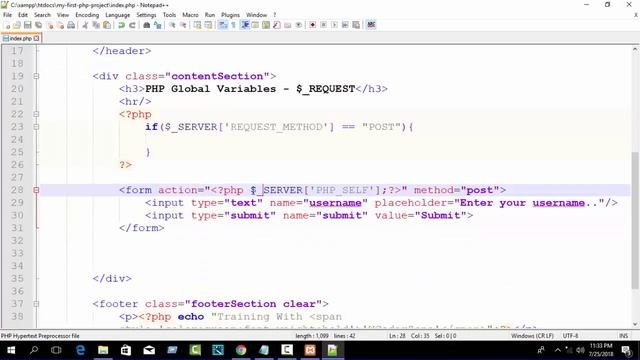Undo last edit with the green arrow
The width and height of the screenshot is (640, 360).
(121, 25)
